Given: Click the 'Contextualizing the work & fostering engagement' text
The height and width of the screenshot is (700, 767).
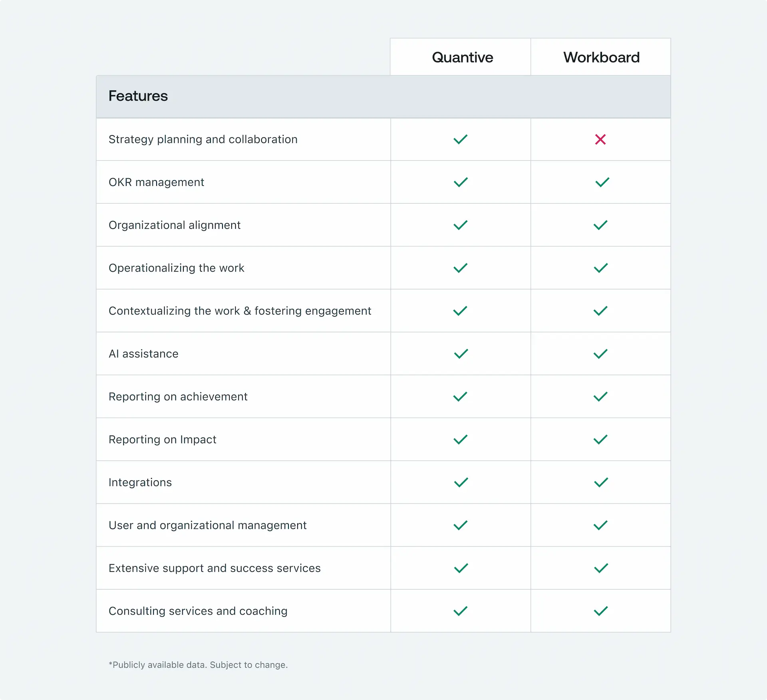Looking at the screenshot, I should coord(240,311).
